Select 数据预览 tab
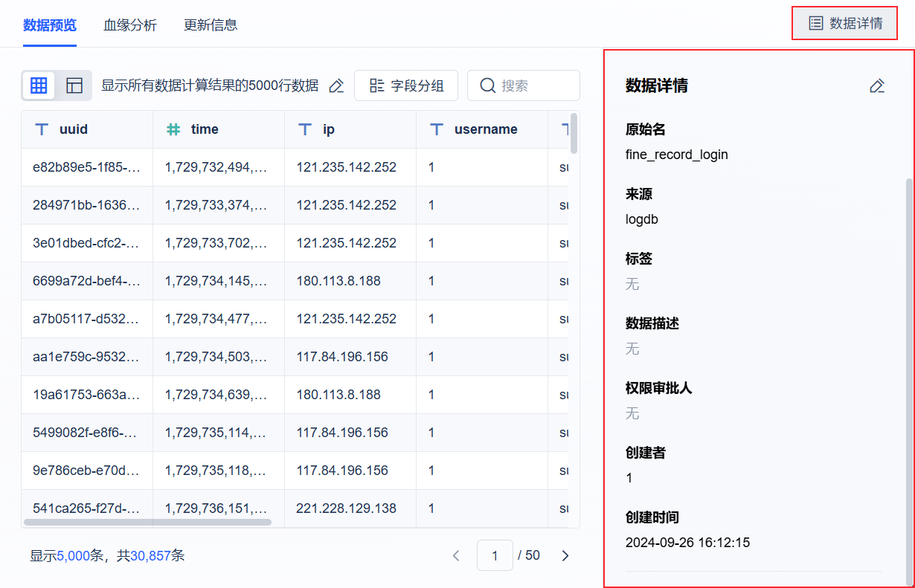 click(50, 25)
